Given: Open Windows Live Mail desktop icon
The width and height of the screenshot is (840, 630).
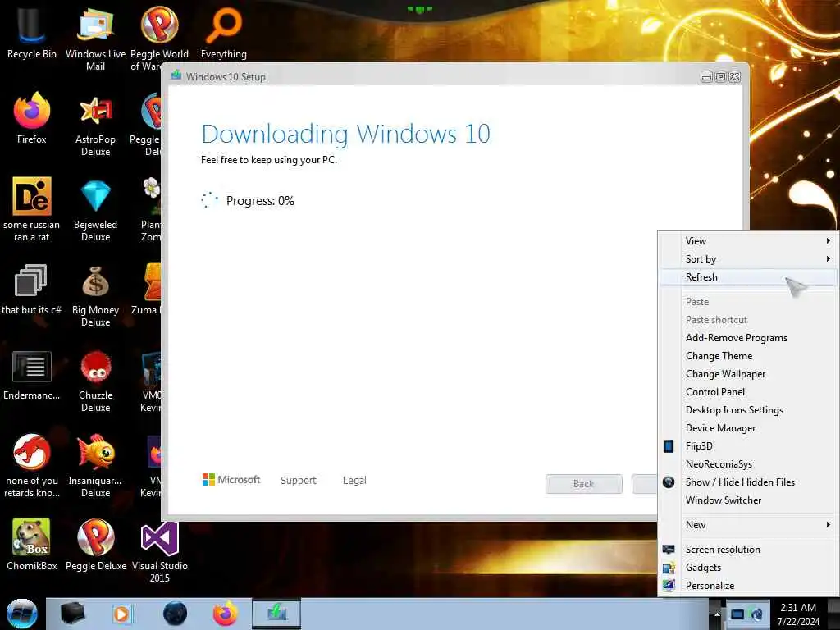Looking at the screenshot, I should 95,38.
